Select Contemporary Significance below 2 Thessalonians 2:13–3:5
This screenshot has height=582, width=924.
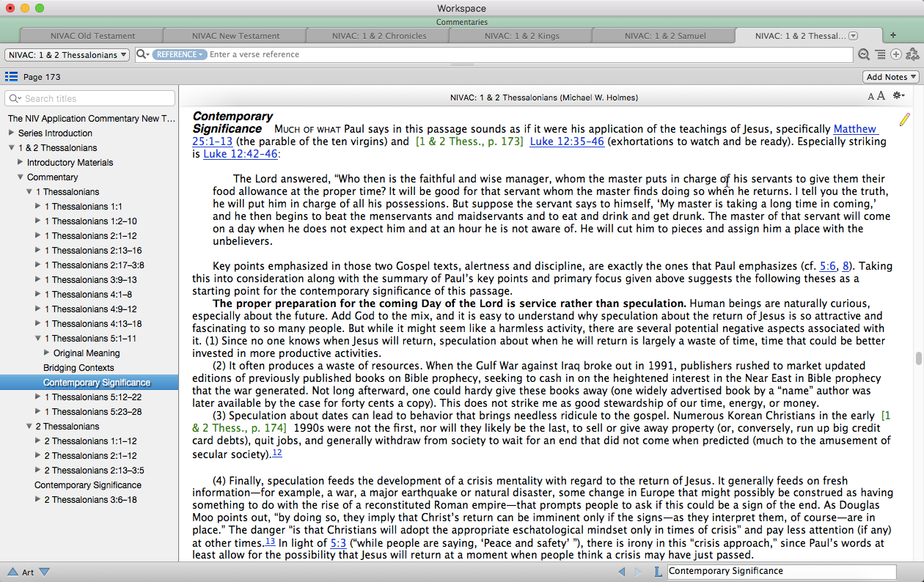(x=88, y=485)
